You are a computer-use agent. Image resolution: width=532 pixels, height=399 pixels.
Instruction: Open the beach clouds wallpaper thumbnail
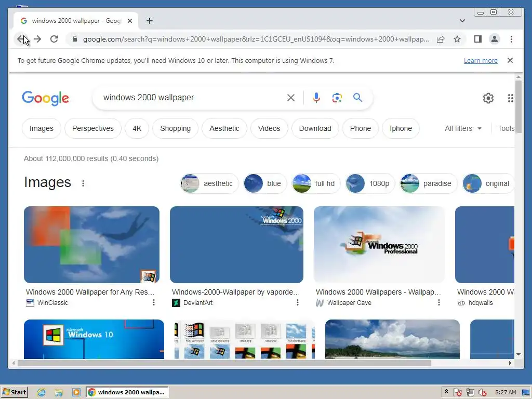click(392, 339)
